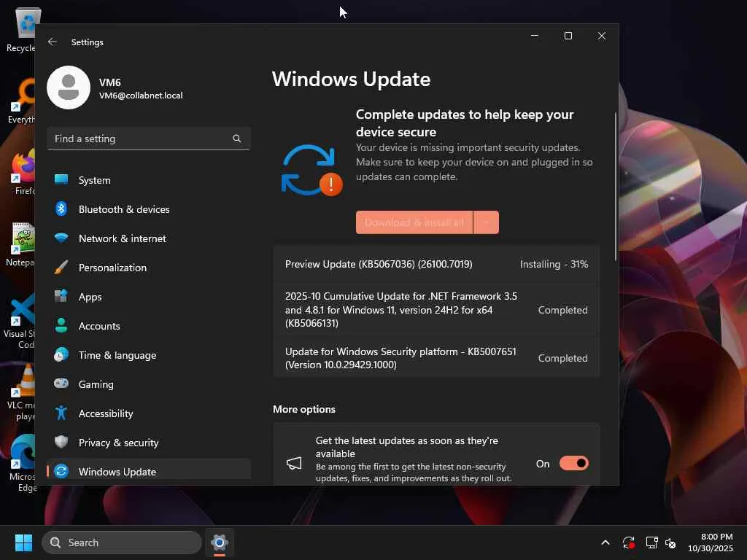Click the Download & install all button
This screenshot has width=747, height=560.
[414, 222]
